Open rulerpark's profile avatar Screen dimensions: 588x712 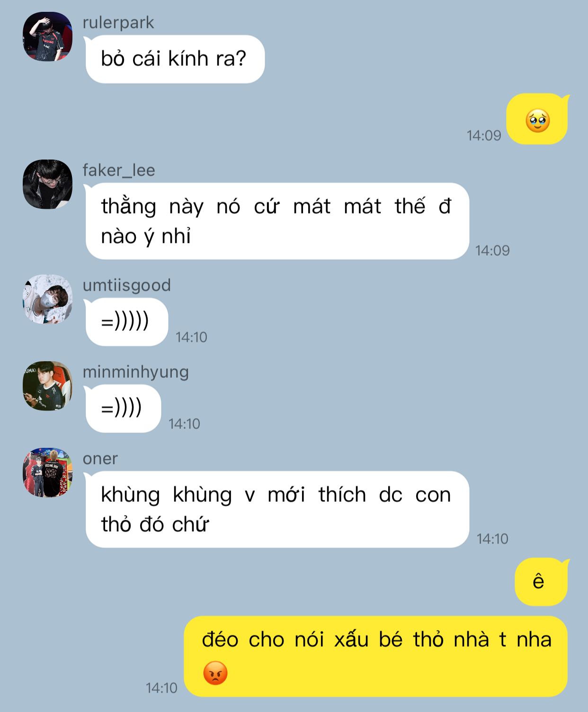[47, 36]
